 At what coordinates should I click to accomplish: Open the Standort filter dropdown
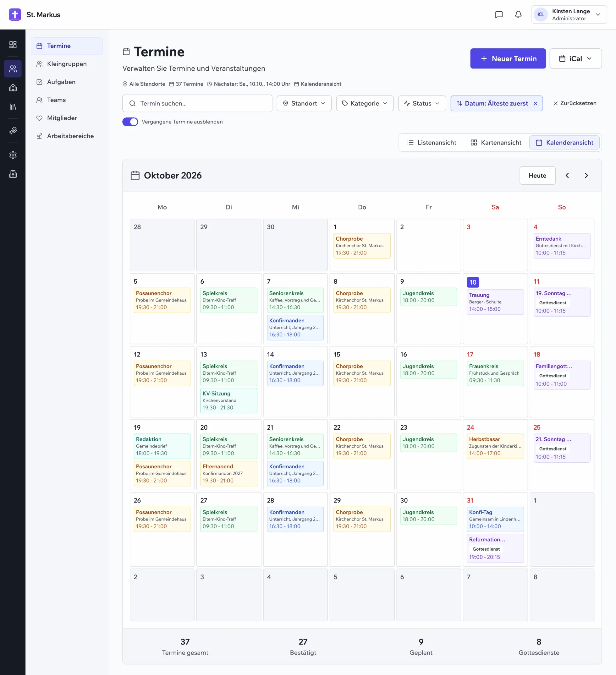[304, 103]
